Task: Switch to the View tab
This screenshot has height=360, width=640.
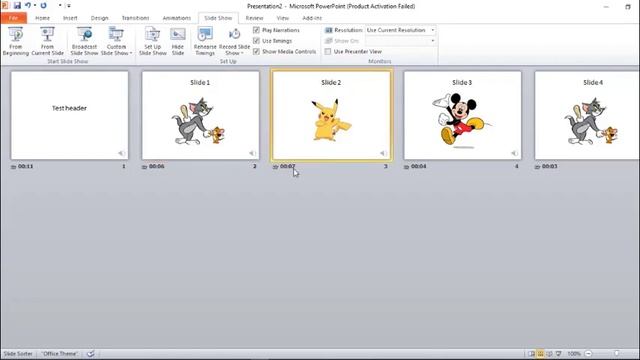Action: (282, 18)
